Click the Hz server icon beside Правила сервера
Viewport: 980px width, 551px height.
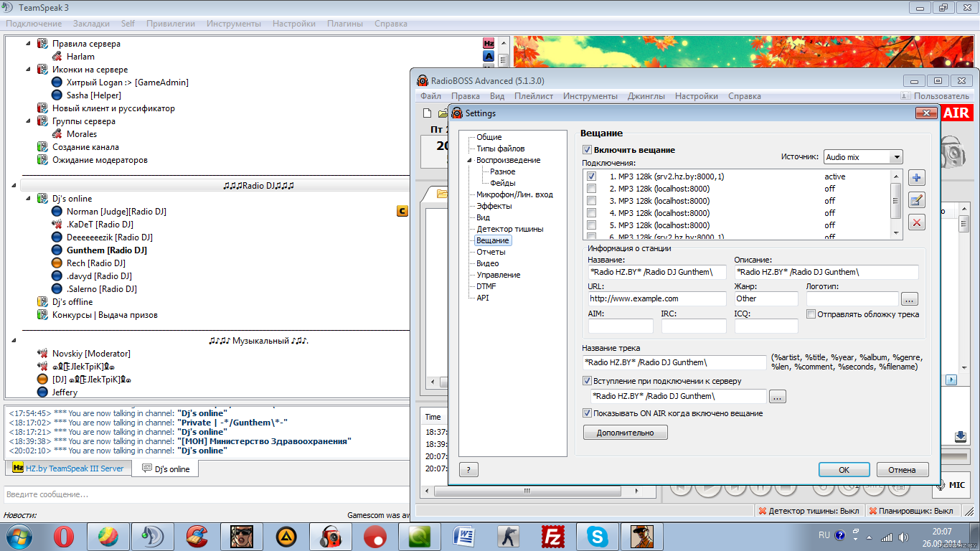coord(489,43)
